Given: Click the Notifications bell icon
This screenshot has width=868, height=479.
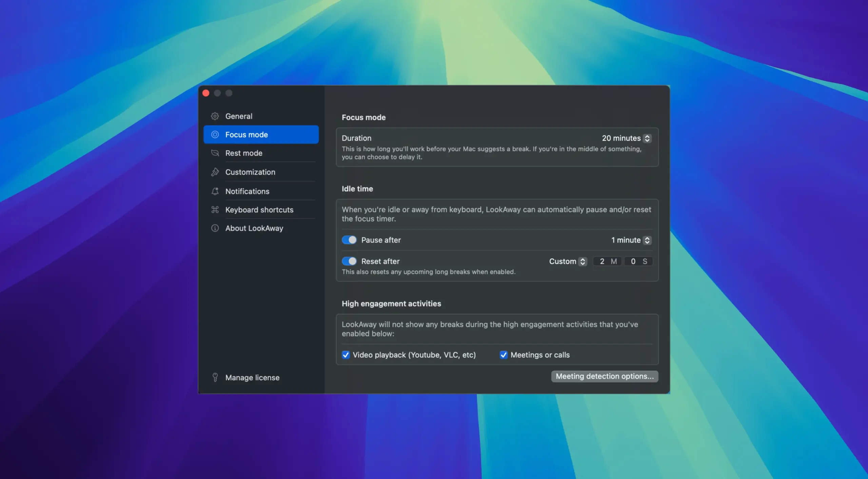Looking at the screenshot, I should [215, 191].
